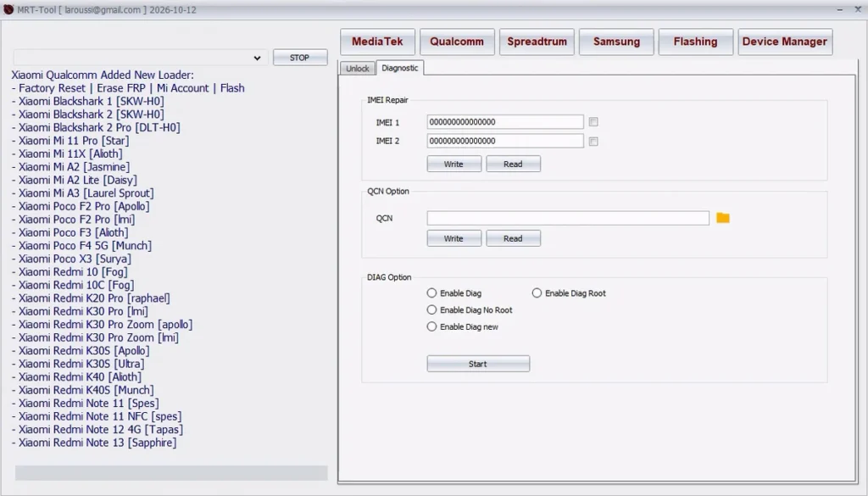This screenshot has height=496, width=868.
Task: Minimize the MRT-Tool window
Action: pos(810,8)
